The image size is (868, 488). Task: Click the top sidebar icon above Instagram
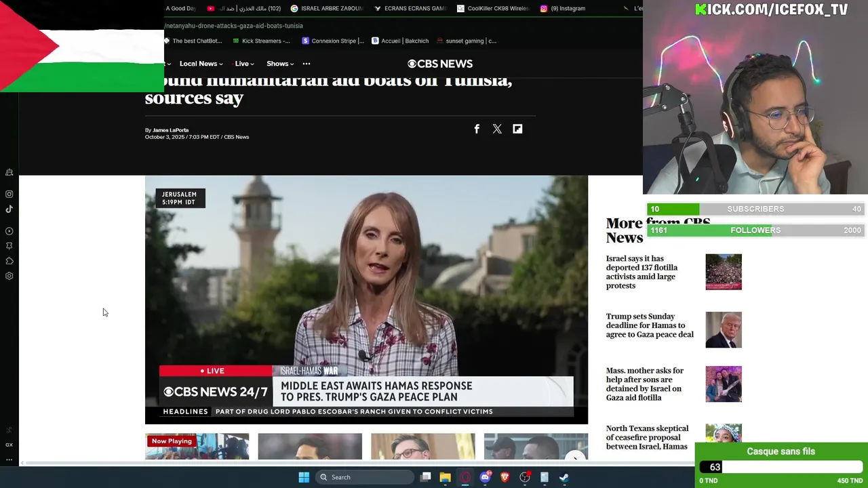9,173
